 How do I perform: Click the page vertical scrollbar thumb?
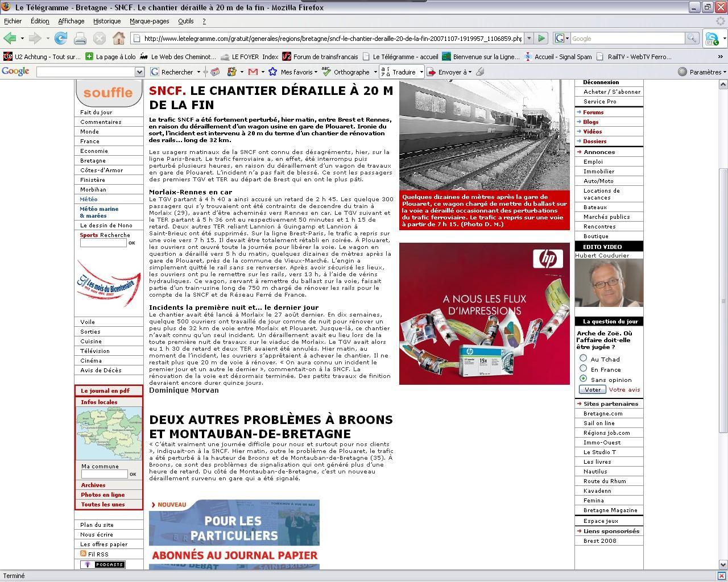[723, 300]
